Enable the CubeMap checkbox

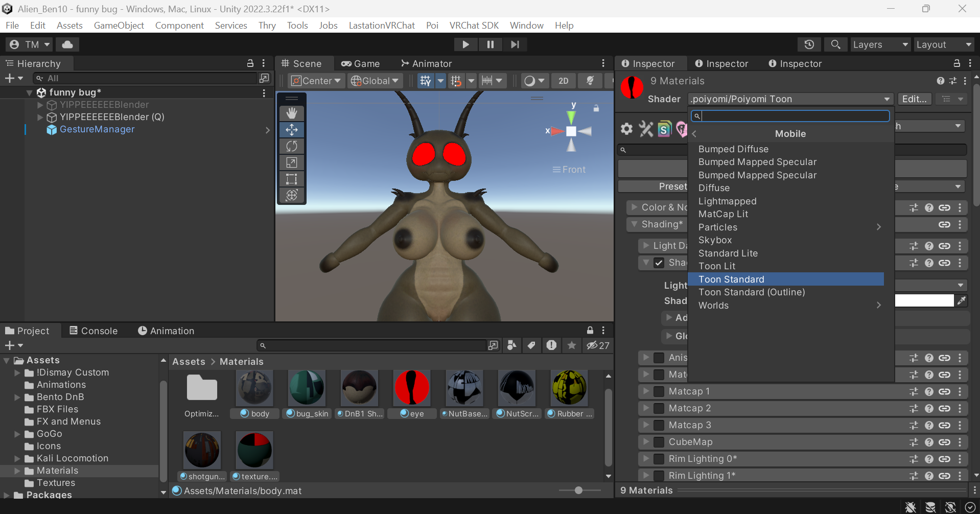tap(659, 442)
